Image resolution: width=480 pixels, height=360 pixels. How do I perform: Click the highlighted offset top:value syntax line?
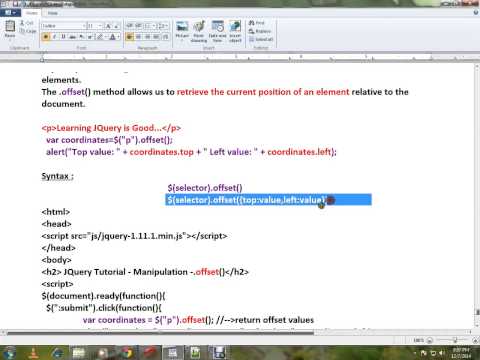coord(268,200)
